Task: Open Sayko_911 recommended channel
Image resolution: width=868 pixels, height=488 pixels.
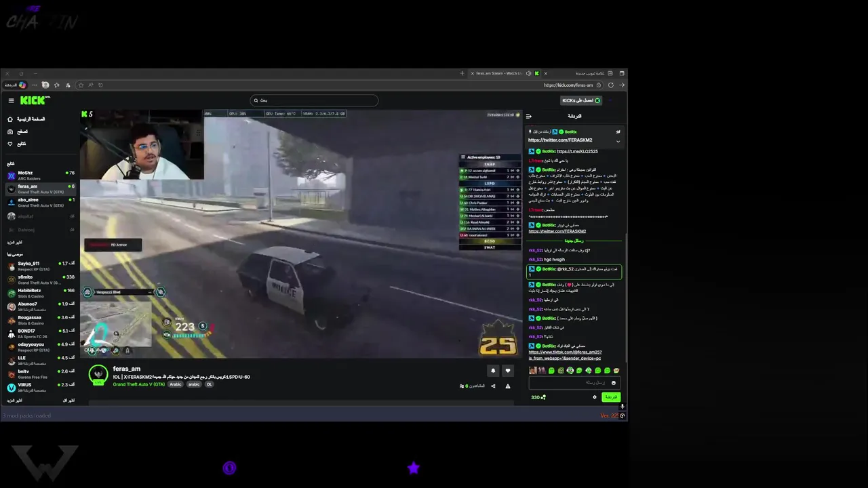Action: [41, 266]
